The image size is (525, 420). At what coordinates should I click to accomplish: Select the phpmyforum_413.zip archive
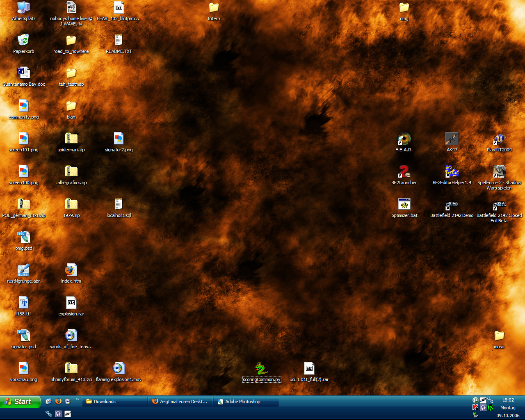[71, 372]
